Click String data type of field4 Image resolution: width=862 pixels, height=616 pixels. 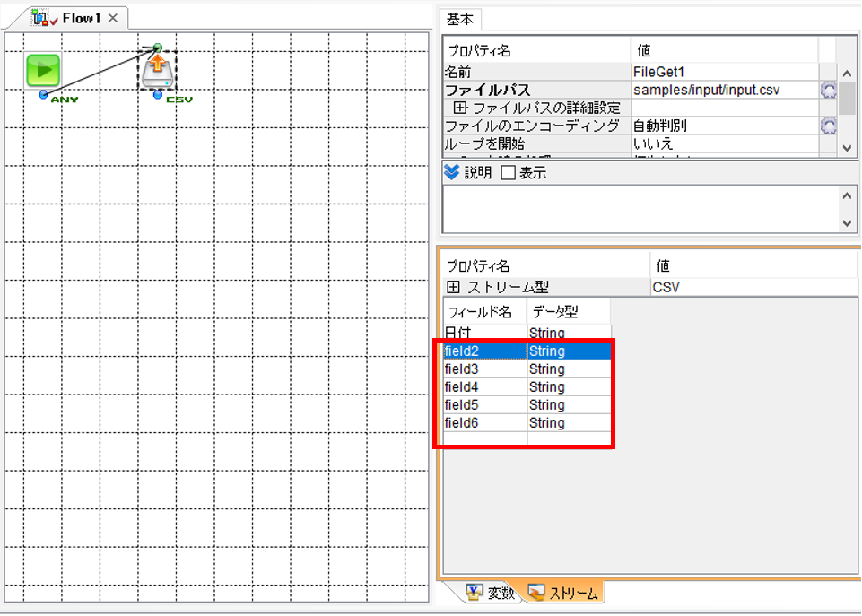click(x=569, y=387)
